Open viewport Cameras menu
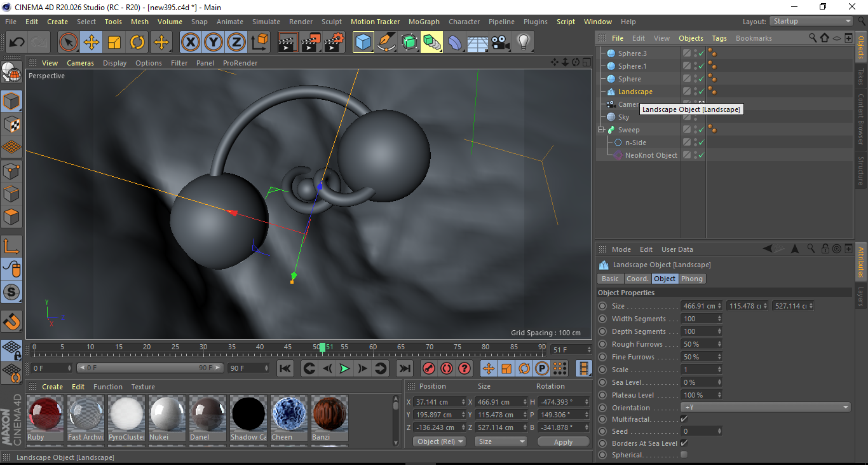The image size is (868, 465). (81, 63)
